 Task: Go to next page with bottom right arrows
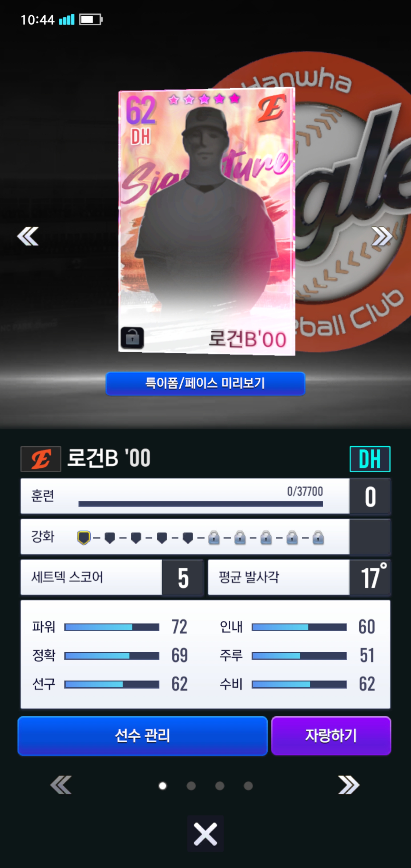click(x=349, y=785)
